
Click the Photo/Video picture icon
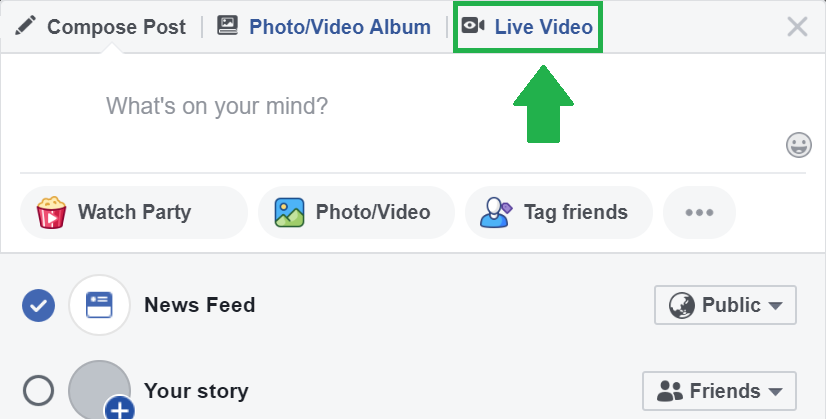289,212
